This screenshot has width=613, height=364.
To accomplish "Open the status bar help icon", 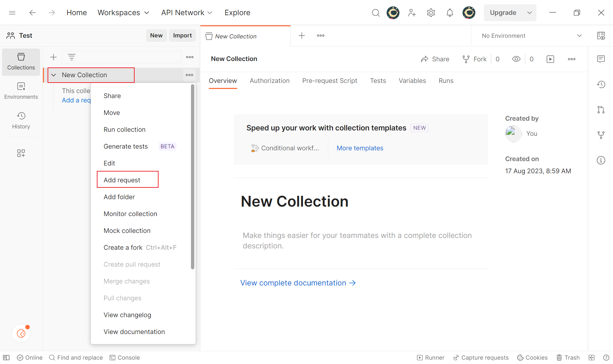I will [x=606, y=358].
